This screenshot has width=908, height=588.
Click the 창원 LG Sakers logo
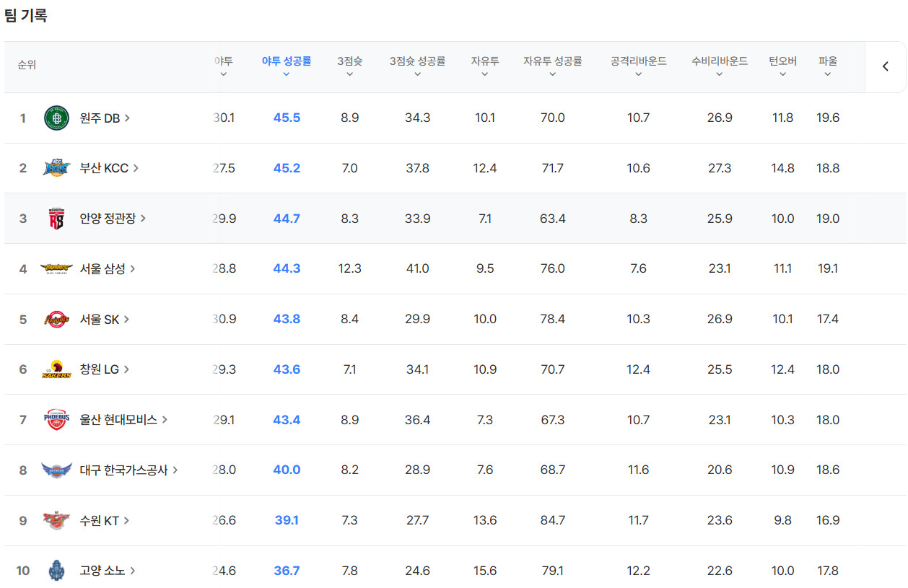tap(56, 369)
